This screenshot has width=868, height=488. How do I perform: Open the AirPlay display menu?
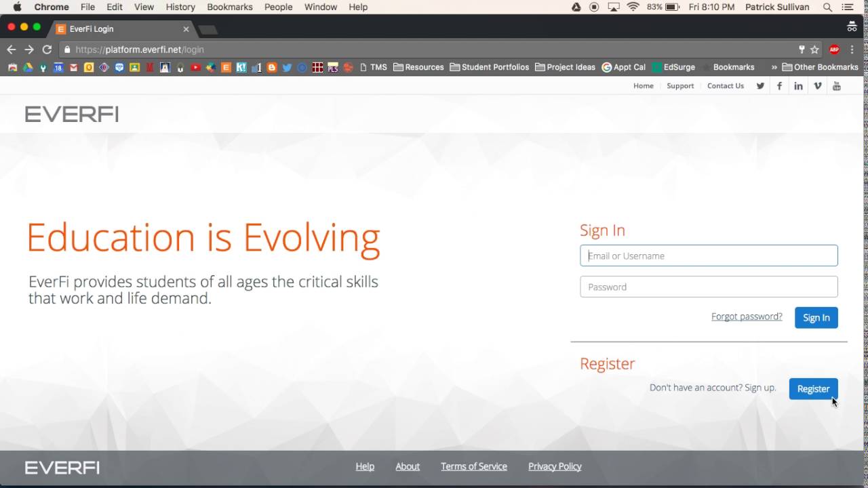tap(614, 7)
